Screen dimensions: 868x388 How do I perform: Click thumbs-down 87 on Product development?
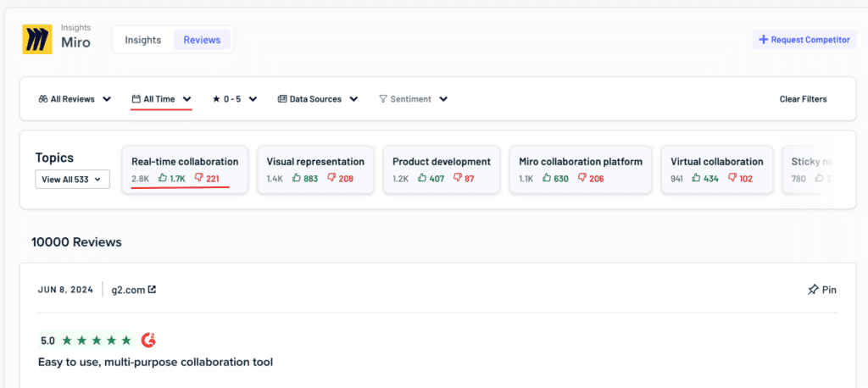[x=464, y=178]
